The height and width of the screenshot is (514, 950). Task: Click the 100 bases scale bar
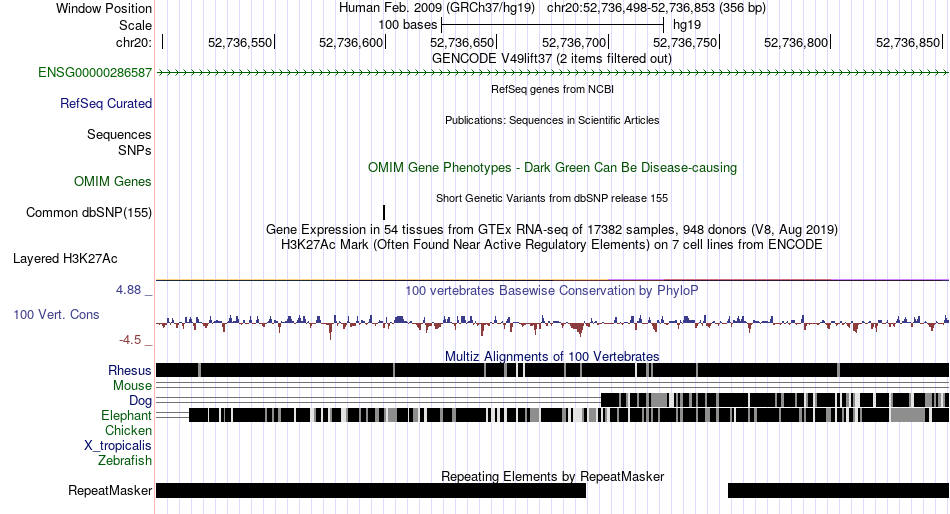pos(553,25)
